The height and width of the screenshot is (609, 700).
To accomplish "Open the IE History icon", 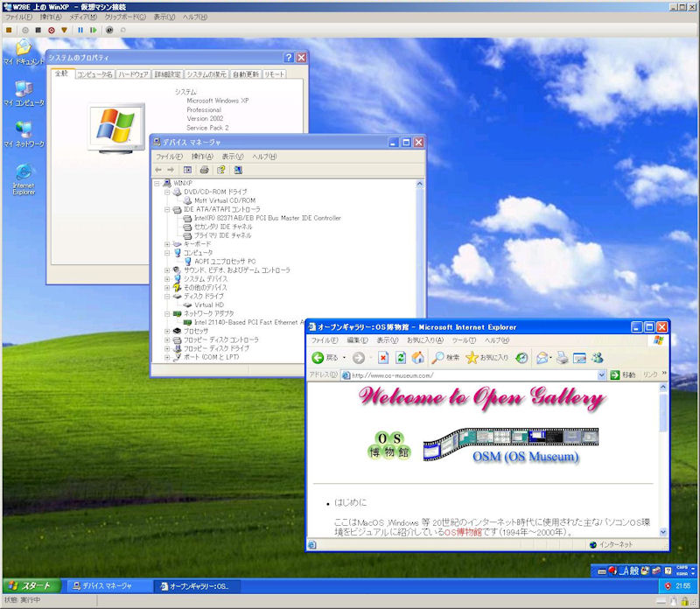I will coord(521,358).
